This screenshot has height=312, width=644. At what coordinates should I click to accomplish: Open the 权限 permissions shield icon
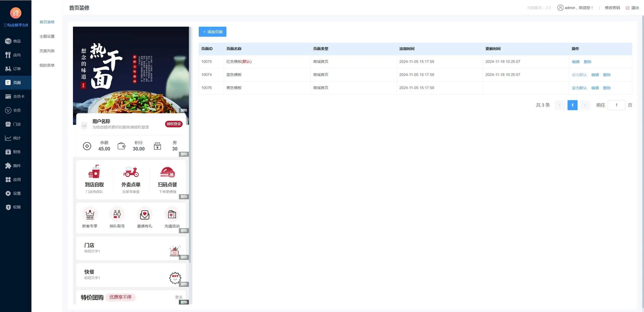pos(8,207)
